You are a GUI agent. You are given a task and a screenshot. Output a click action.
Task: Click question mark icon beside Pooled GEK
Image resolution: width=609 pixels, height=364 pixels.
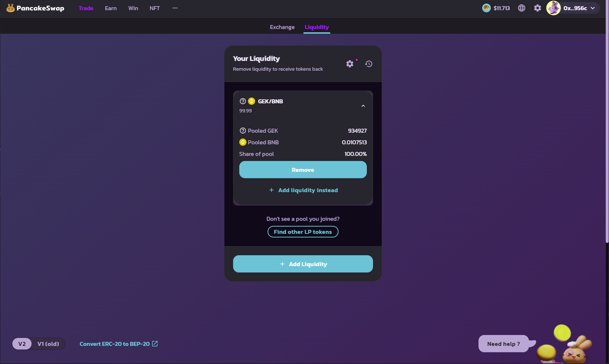243,131
